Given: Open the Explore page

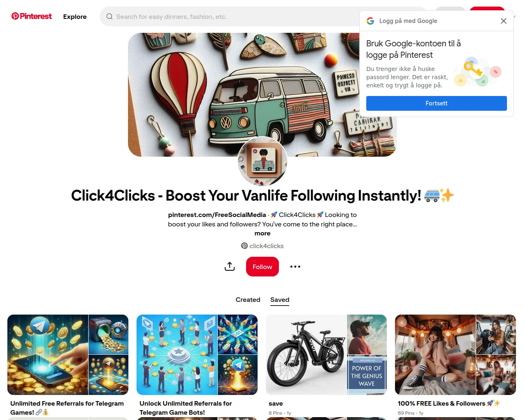Looking at the screenshot, I should 75,17.
